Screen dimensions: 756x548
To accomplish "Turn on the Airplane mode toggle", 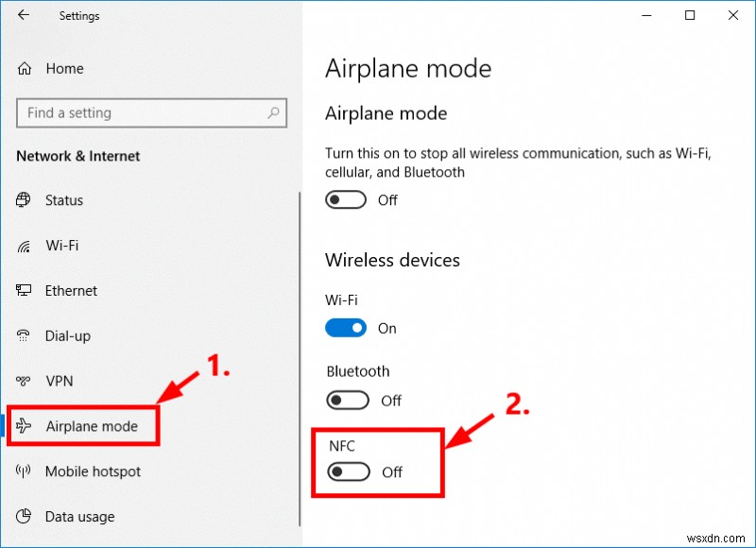I will tap(345, 199).
